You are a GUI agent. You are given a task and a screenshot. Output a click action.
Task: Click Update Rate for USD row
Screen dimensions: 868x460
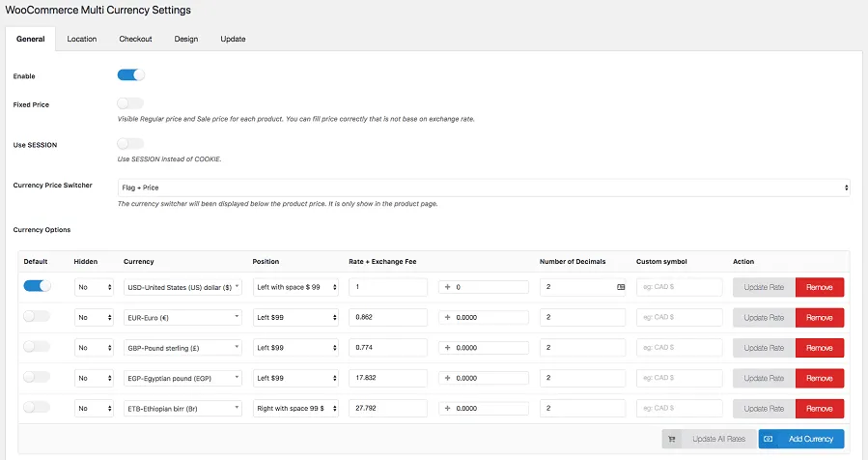(x=764, y=287)
